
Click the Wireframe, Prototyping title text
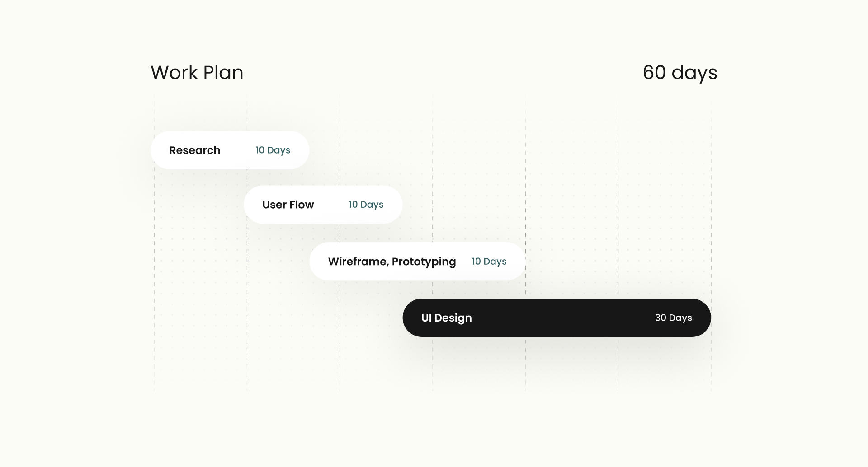pos(392,262)
